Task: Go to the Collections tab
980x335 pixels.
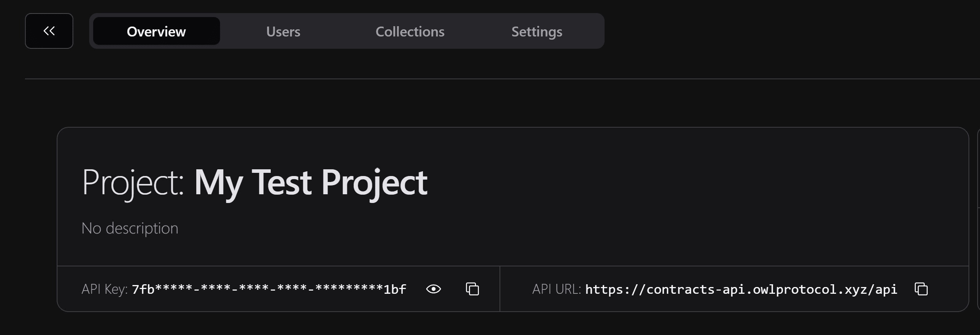Action: [410, 31]
